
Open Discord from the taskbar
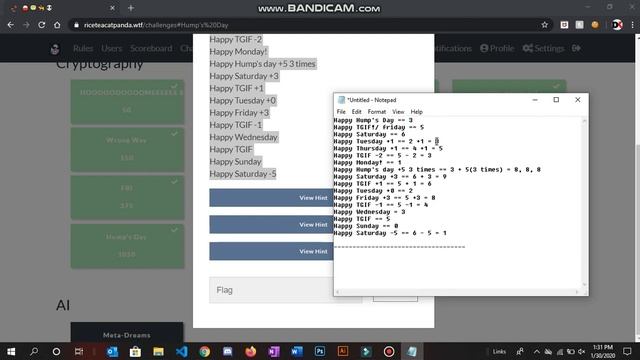tap(227, 351)
